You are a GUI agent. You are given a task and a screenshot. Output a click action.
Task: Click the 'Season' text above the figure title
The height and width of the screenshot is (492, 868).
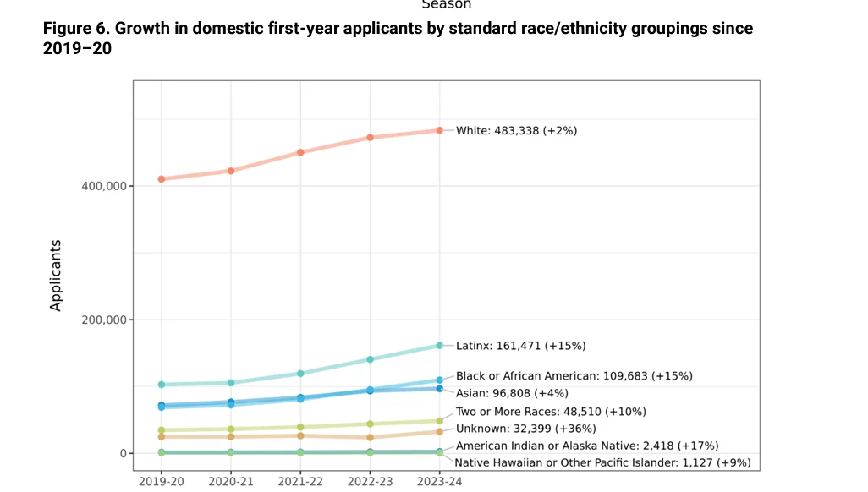coord(446,4)
